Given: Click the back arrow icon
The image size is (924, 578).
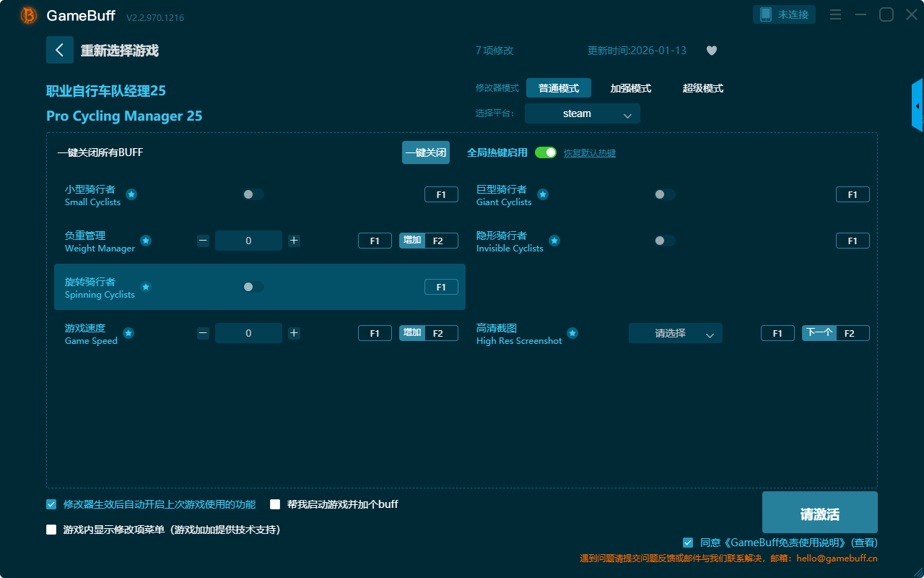Looking at the screenshot, I should pyautogui.click(x=60, y=50).
